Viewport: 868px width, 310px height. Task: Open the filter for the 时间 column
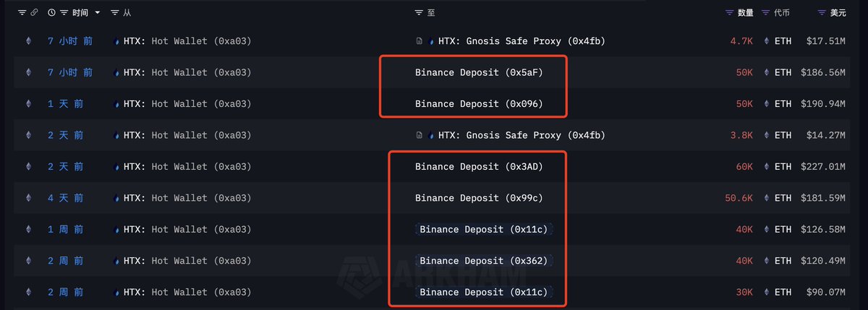point(64,13)
